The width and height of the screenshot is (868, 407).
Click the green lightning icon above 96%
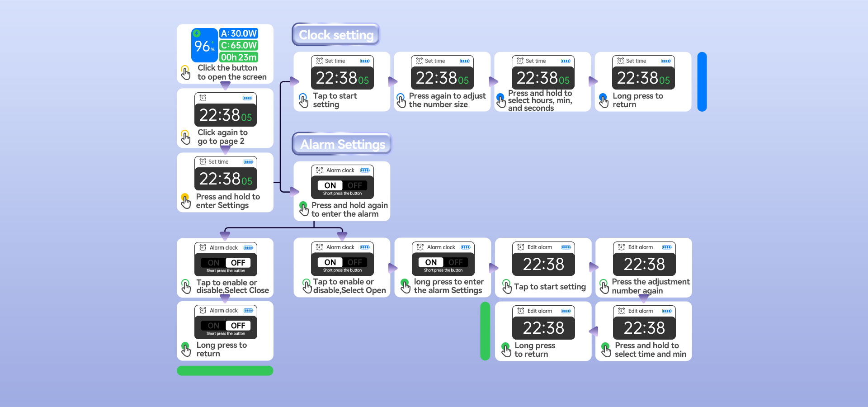(197, 33)
